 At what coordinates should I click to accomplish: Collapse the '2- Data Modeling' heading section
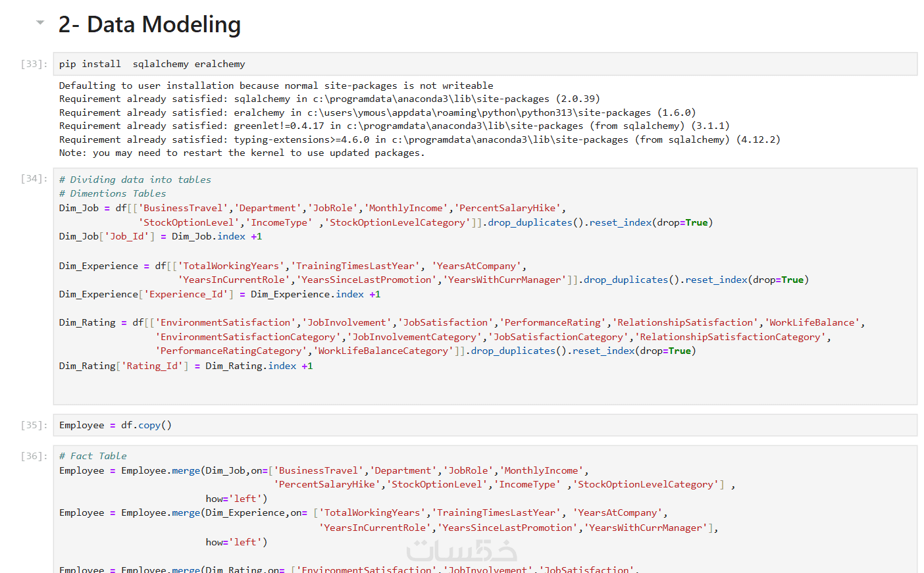coord(40,23)
